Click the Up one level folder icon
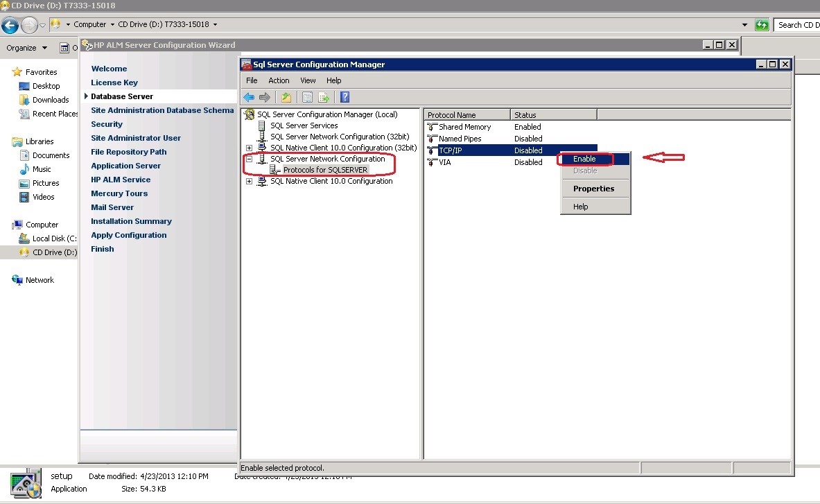The height and width of the screenshot is (504, 820). 286,97
